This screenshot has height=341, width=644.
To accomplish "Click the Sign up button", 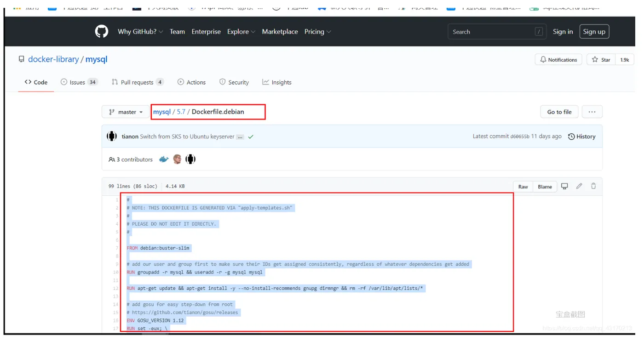I will coord(594,32).
